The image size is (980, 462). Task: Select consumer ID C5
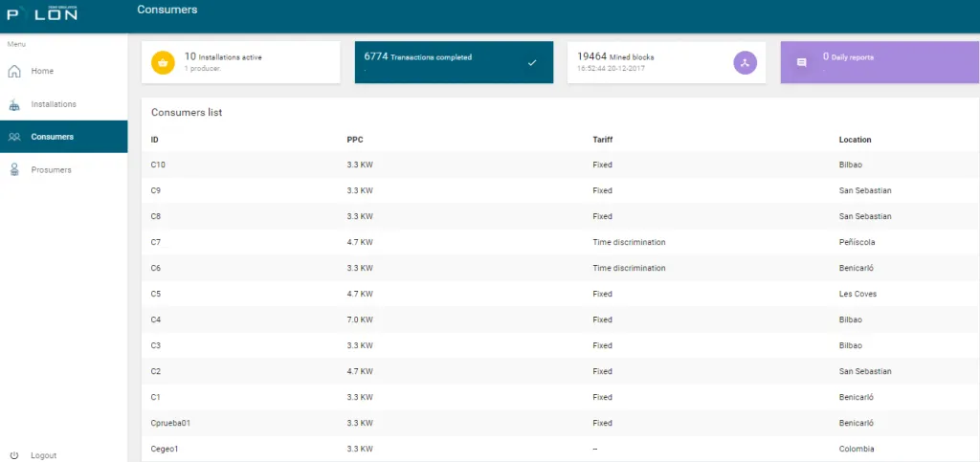click(156, 294)
